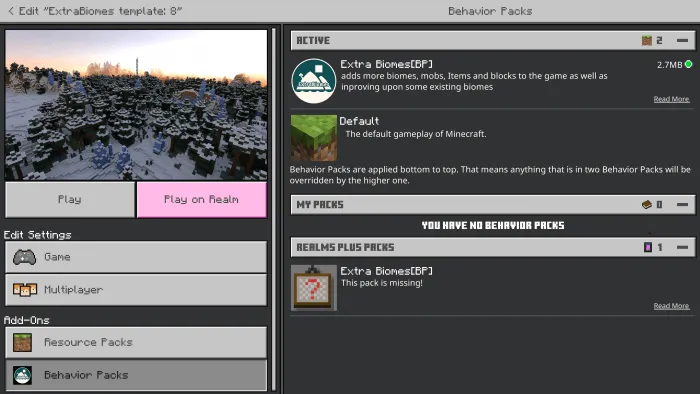Click the Realms Plus Packs header label
700x394 pixels.
345,247
